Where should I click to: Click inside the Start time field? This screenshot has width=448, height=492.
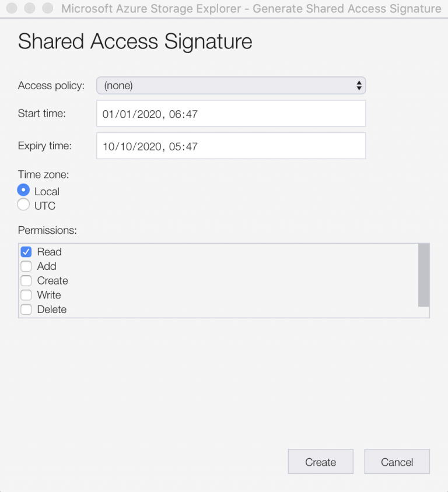(x=230, y=113)
